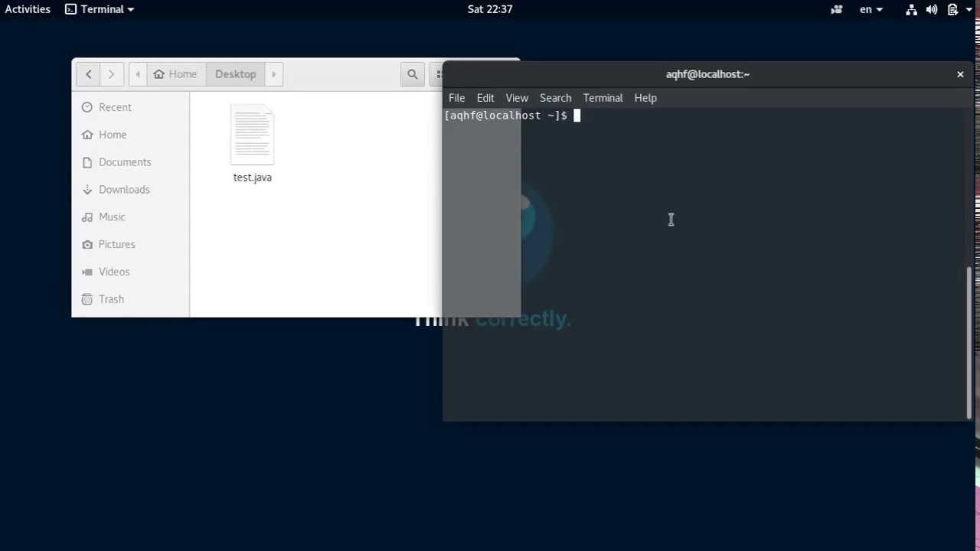Click the path bar right arrow after Desktop
The height and width of the screenshot is (551, 980).
point(273,74)
